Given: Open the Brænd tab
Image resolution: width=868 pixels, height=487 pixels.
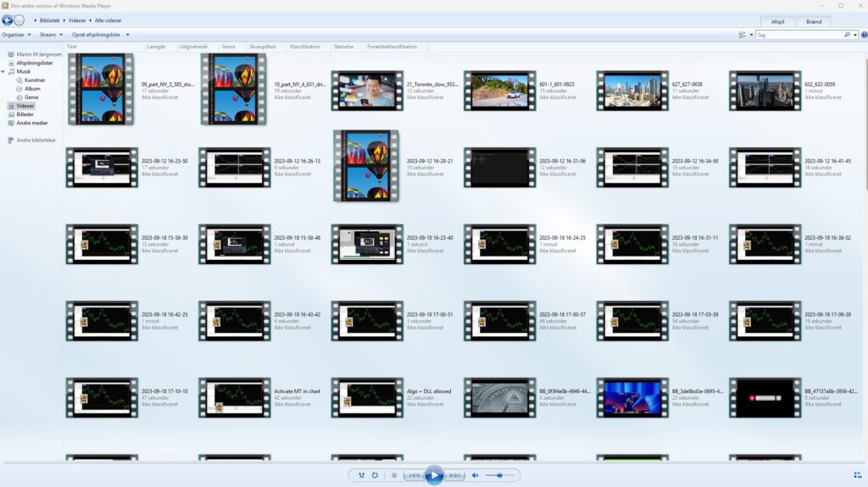Looking at the screenshot, I should click(x=814, y=21).
